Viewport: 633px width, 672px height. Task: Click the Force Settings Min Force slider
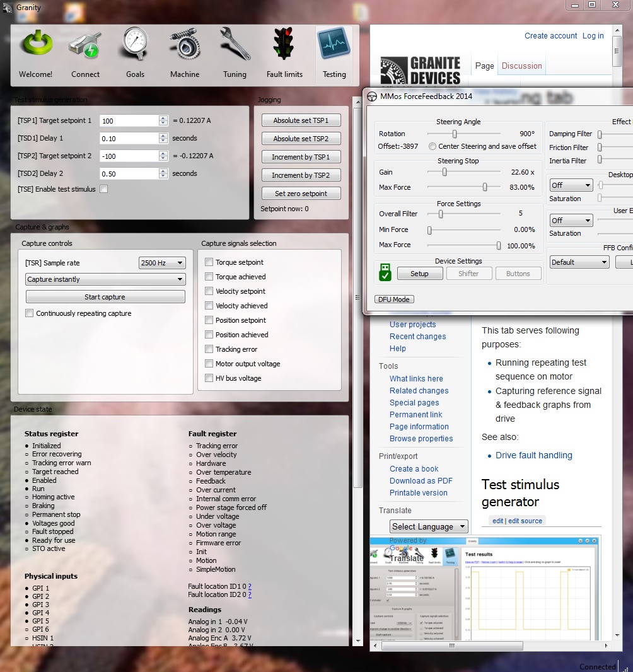tap(463, 230)
